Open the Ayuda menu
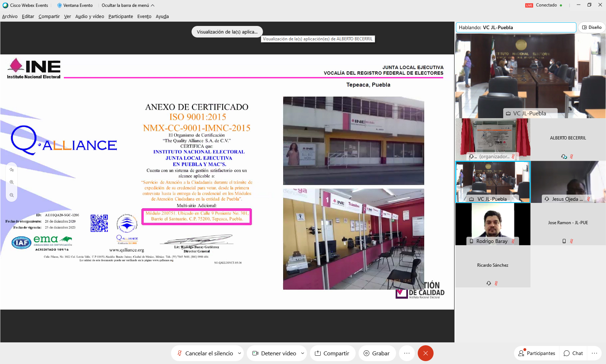Viewport: 606px width, 364px height. coord(162,16)
